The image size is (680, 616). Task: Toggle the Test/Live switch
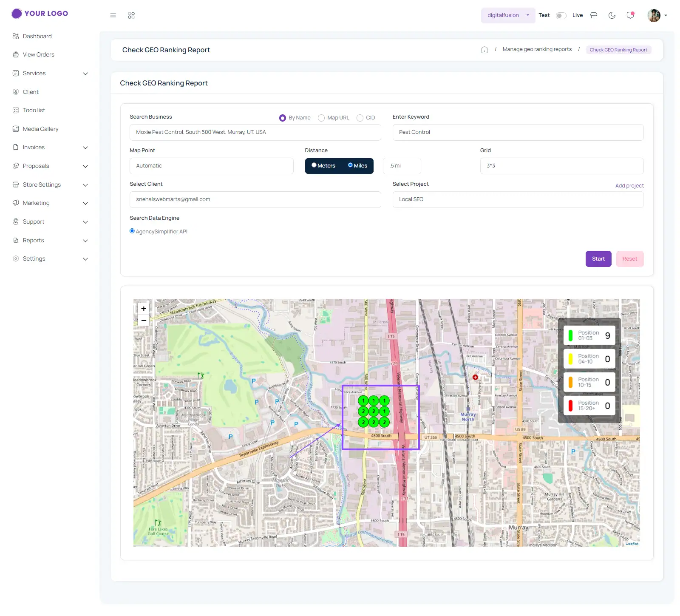click(x=561, y=16)
